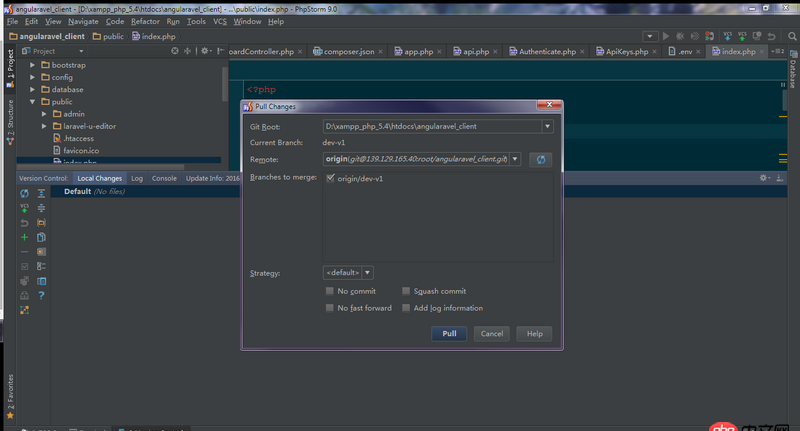This screenshot has height=431, width=800.
Task: Click the Cancel button in Pull Changes dialog
Action: tap(492, 334)
